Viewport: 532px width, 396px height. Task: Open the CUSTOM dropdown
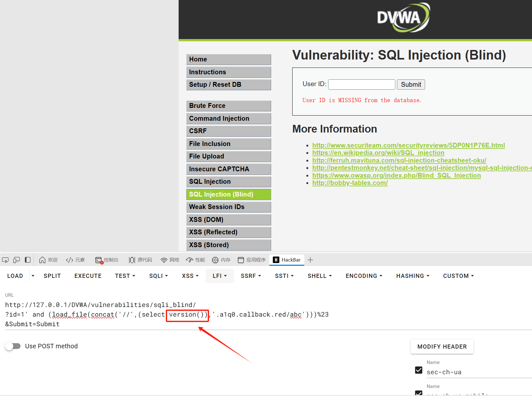[458, 276]
